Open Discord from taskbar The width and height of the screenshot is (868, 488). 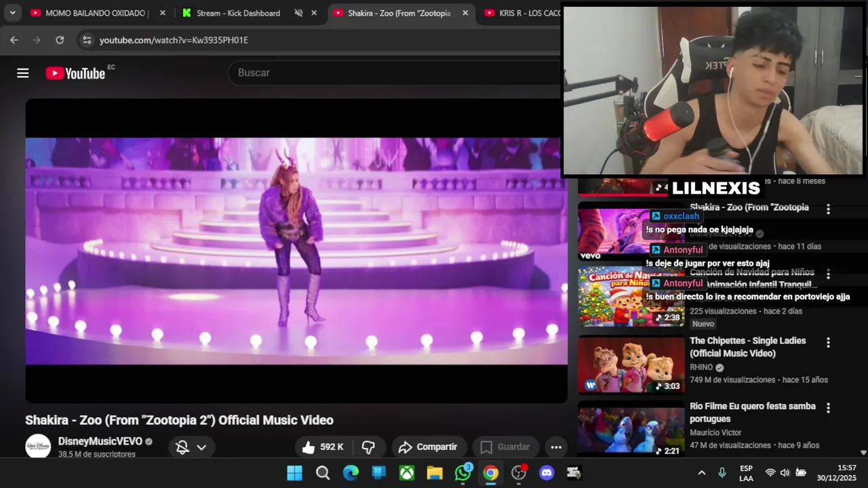coord(547,473)
